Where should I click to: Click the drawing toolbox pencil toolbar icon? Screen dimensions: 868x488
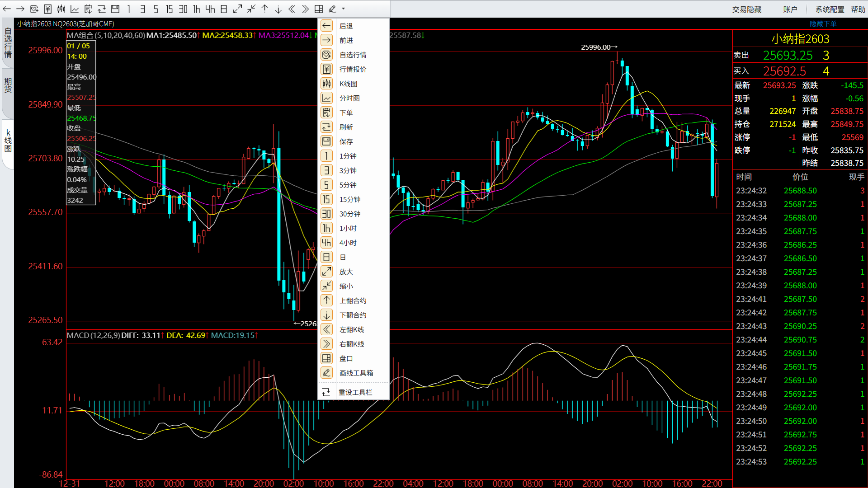tap(333, 9)
